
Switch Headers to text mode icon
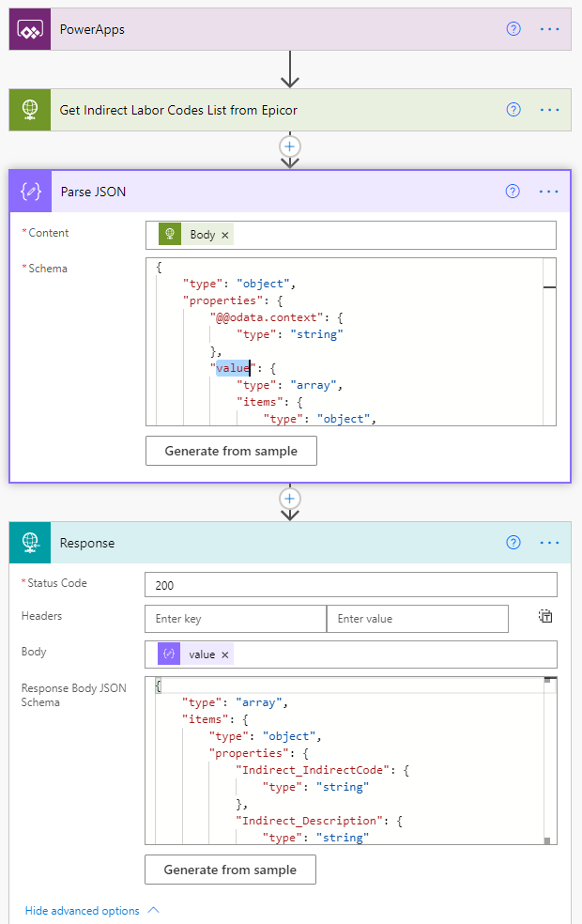[545, 617]
